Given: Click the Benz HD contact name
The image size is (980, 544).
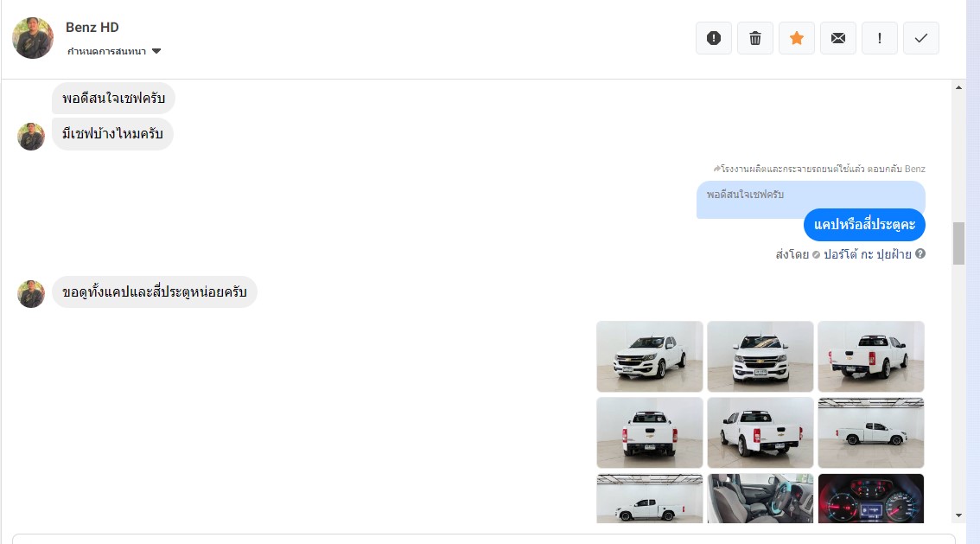Looking at the screenshot, I should tap(92, 28).
